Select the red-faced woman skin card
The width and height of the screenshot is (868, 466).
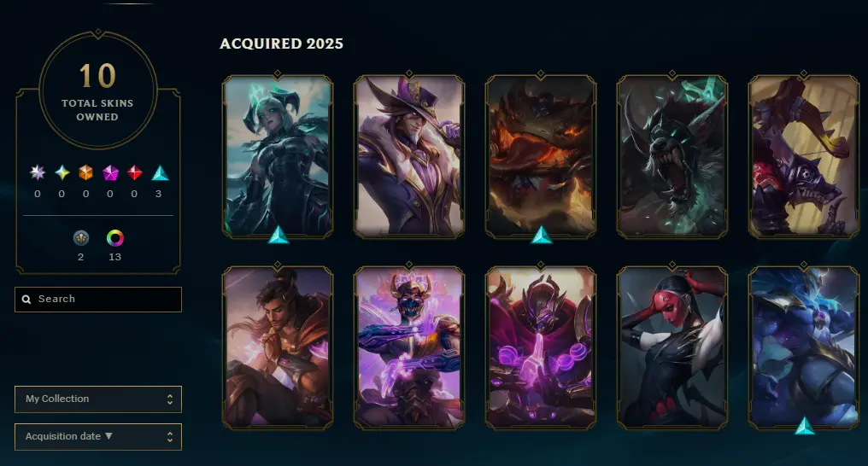(x=672, y=347)
